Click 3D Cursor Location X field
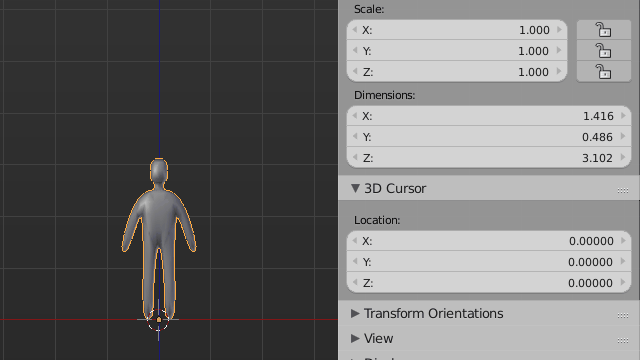Screen dimensions: 640x360 tap(489, 241)
